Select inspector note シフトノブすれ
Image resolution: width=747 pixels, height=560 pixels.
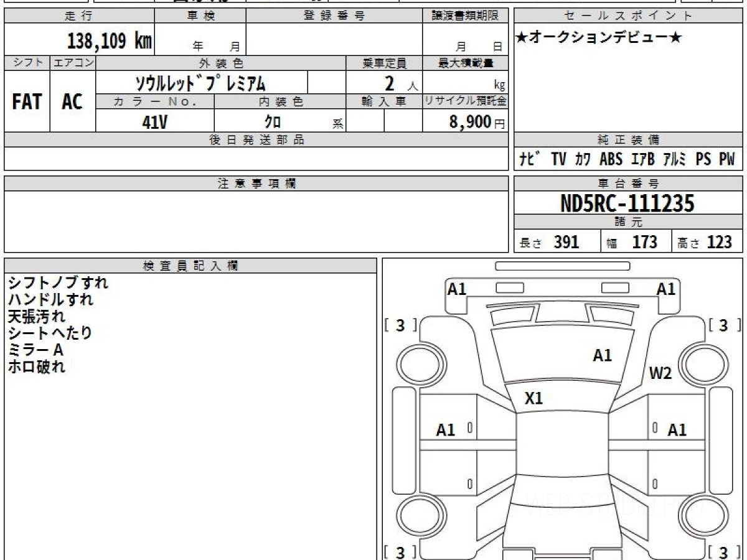(58, 282)
